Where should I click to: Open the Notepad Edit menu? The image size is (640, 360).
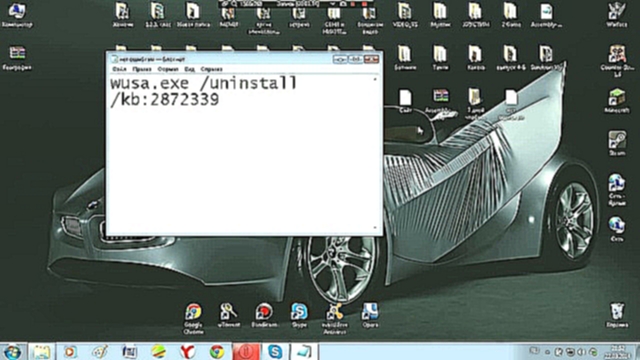pos(142,69)
